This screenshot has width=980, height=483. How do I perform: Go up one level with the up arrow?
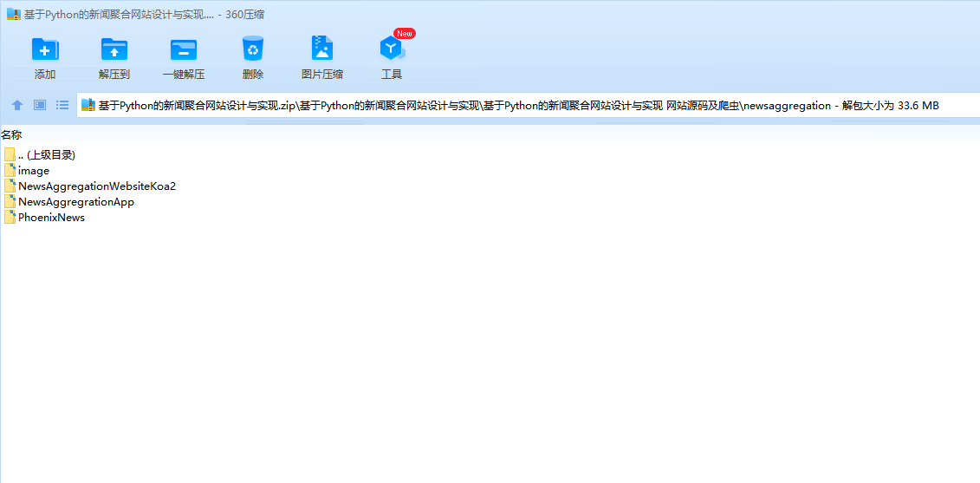[17, 105]
